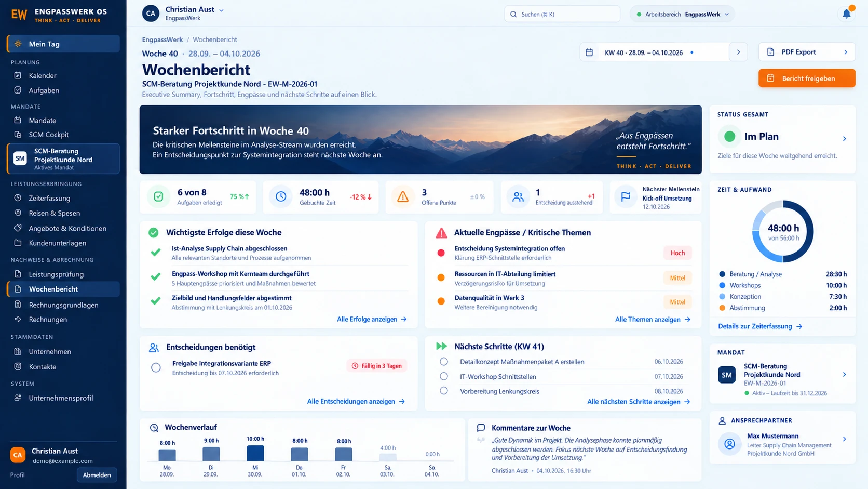Image resolution: width=868 pixels, height=489 pixels.
Task: Click the Zeiterfassung clock icon in sidebar
Action: (x=18, y=198)
